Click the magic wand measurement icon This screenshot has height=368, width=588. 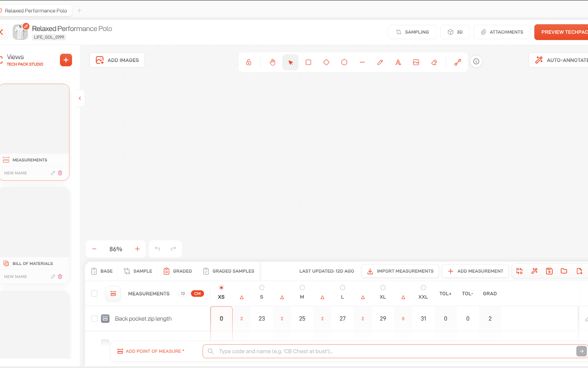(x=534, y=271)
